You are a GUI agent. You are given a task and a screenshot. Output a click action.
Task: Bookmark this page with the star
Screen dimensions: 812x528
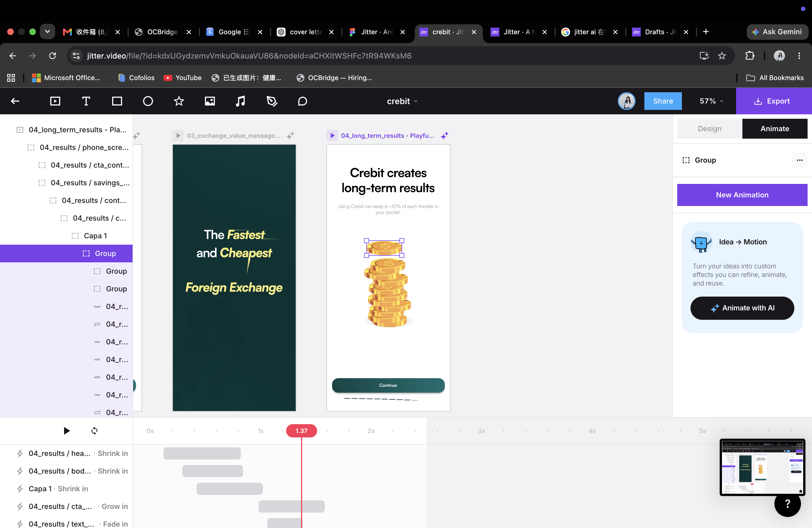click(x=722, y=56)
